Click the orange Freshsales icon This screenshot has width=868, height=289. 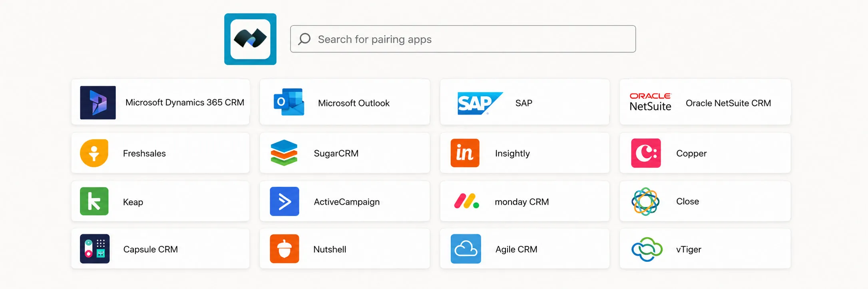[x=94, y=153]
